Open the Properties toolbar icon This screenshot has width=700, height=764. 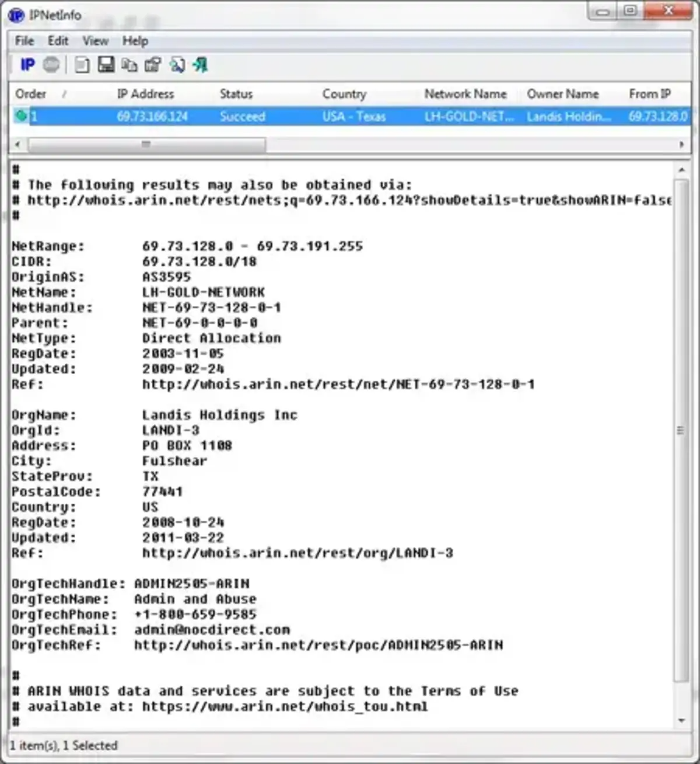point(153,65)
